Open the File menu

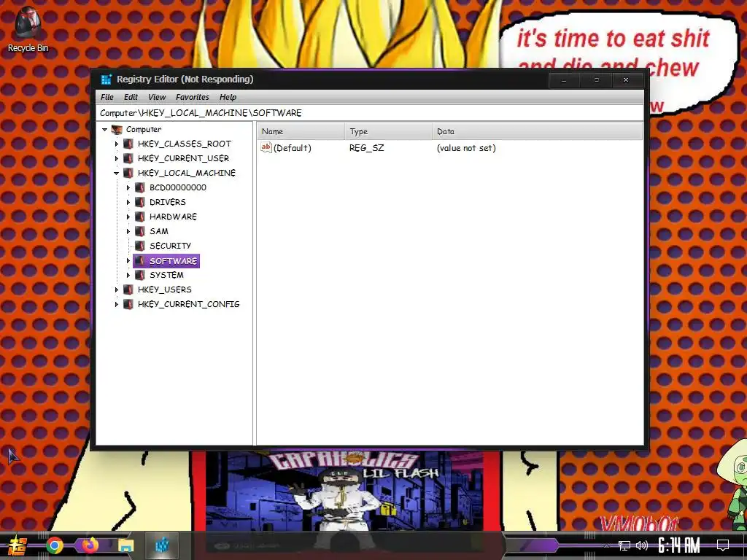click(x=107, y=97)
